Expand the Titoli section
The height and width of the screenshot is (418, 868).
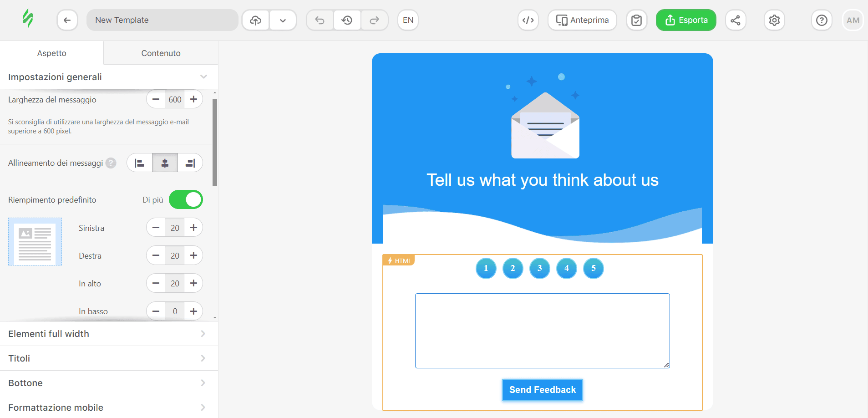click(x=109, y=358)
